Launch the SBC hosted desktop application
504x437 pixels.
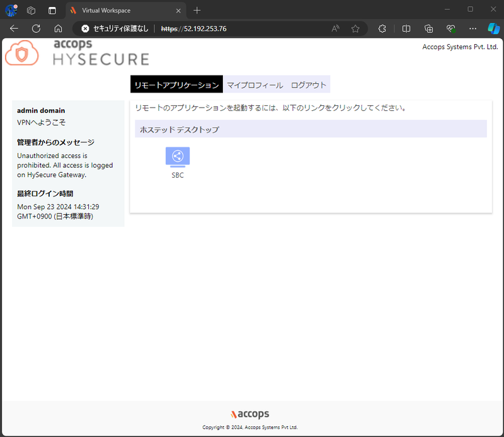coord(177,156)
